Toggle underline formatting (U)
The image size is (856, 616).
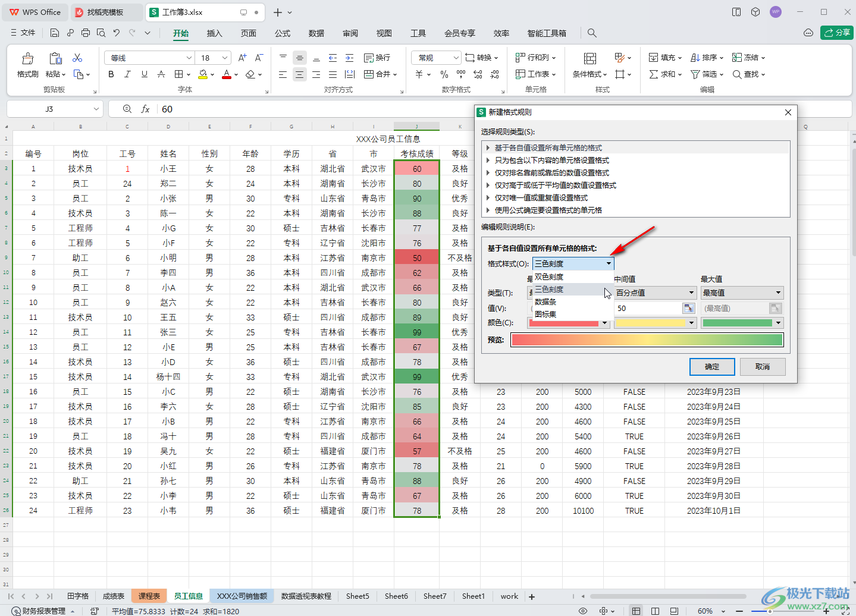[x=144, y=74]
